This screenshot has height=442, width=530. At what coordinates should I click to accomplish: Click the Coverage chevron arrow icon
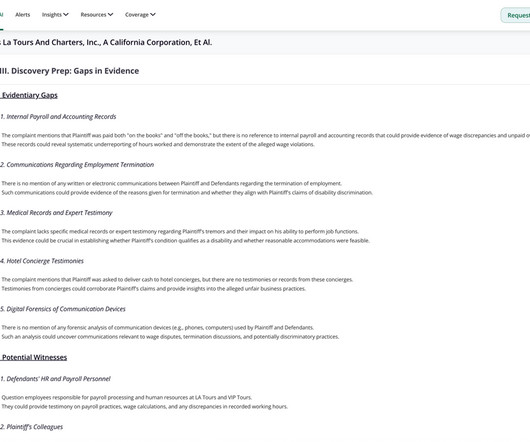click(153, 15)
